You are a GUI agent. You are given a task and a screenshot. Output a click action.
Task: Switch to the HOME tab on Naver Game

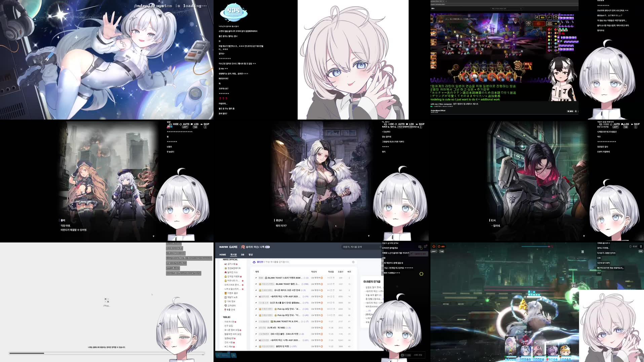click(x=222, y=255)
